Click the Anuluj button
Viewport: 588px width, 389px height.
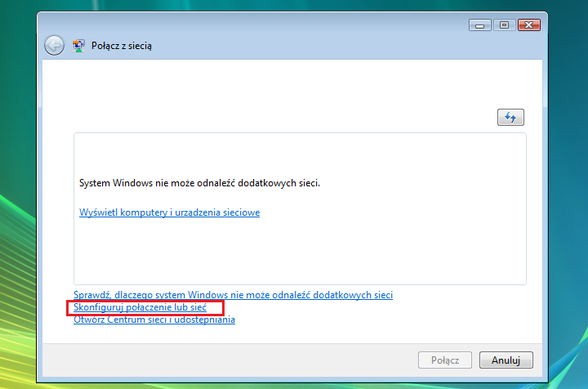506,360
